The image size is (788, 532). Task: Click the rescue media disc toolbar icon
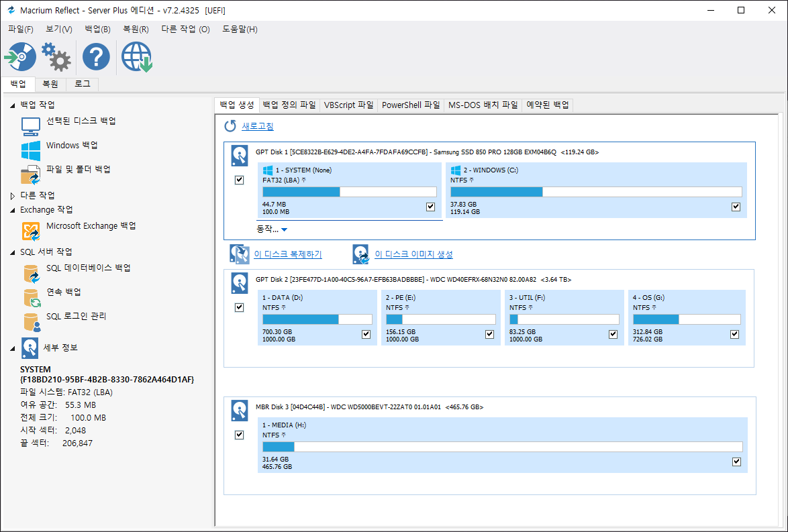click(x=21, y=57)
